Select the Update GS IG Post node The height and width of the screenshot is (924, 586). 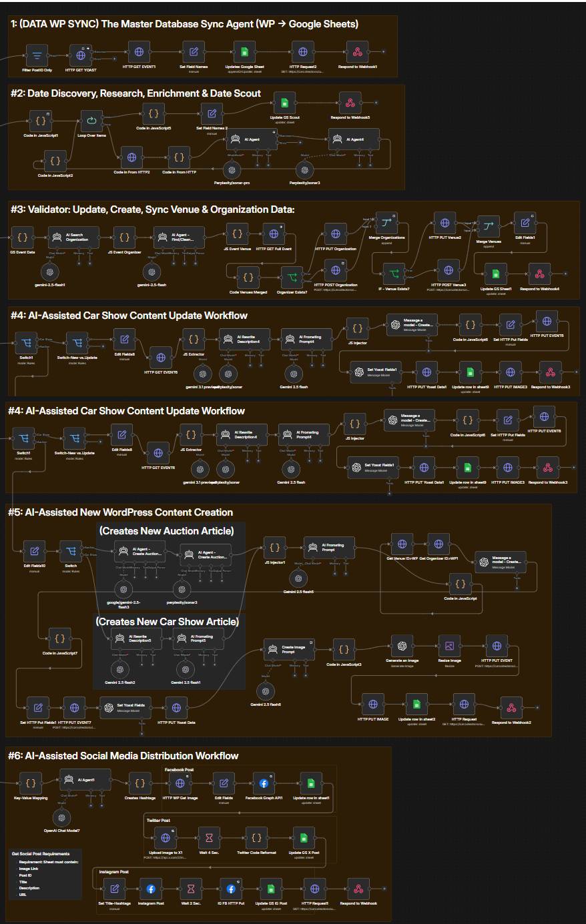click(271, 889)
